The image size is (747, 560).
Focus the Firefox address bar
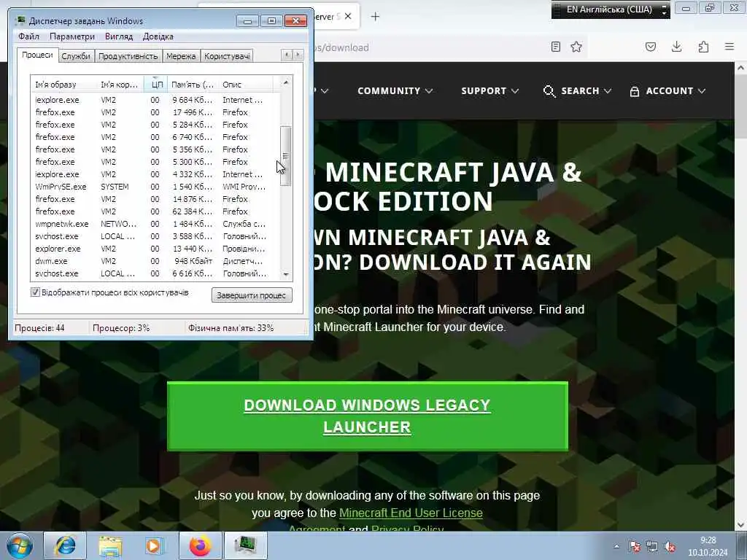point(429,47)
